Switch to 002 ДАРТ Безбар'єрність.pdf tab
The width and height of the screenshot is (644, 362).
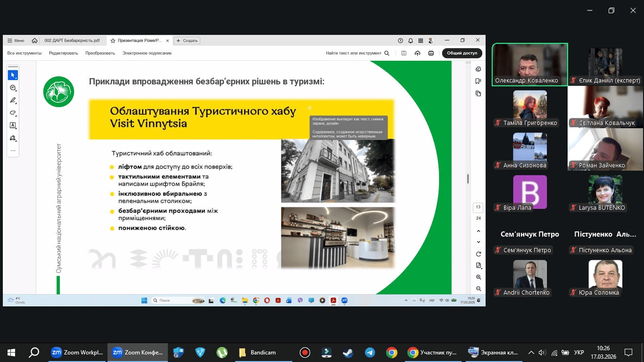pos(72,41)
